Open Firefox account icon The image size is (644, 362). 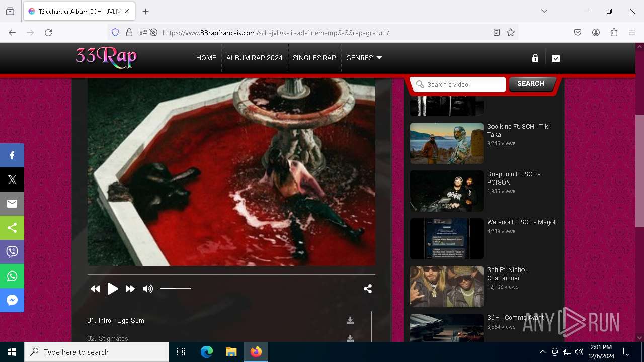coord(596,33)
